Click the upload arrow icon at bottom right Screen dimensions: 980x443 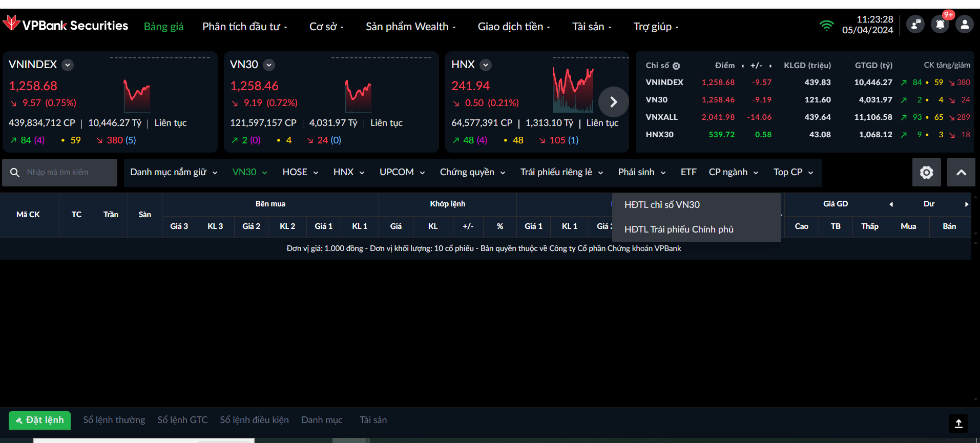958,424
